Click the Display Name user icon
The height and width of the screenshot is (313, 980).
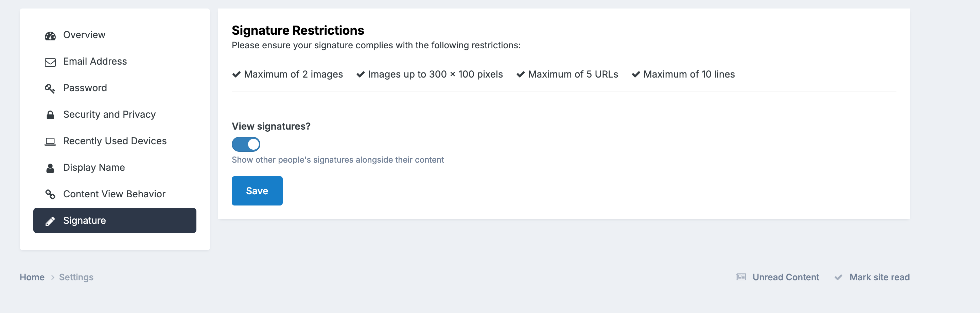click(50, 168)
